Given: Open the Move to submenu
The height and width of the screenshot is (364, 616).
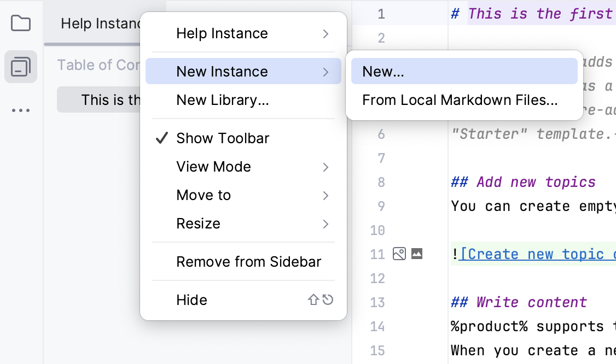Looking at the screenshot, I should (203, 195).
